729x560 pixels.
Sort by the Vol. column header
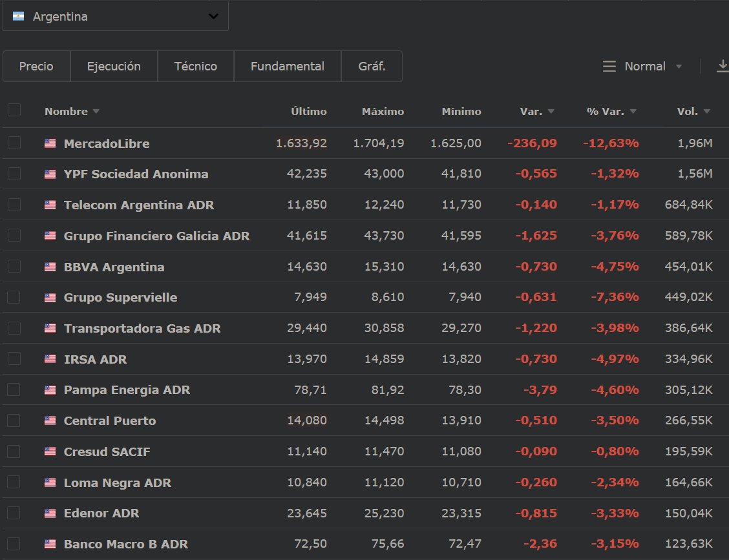tap(693, 112)
